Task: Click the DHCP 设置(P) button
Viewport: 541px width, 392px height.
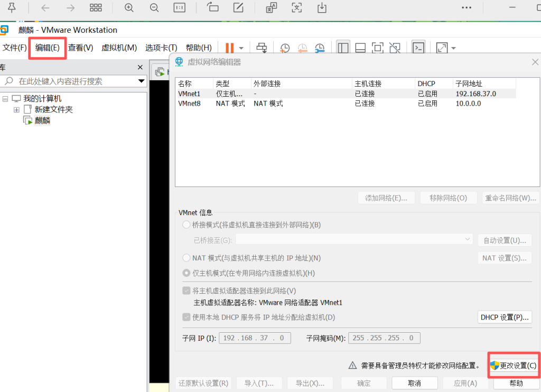Action: [504, 317]
